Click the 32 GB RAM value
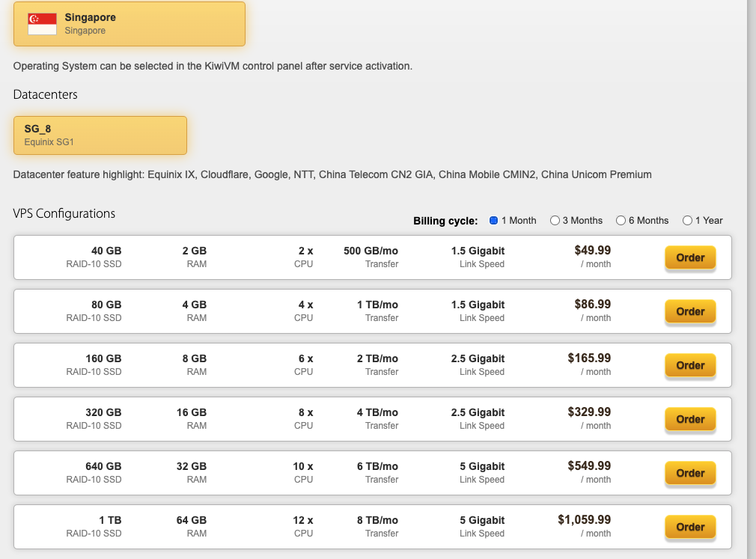The image size is (756, 559). point(192,467)
